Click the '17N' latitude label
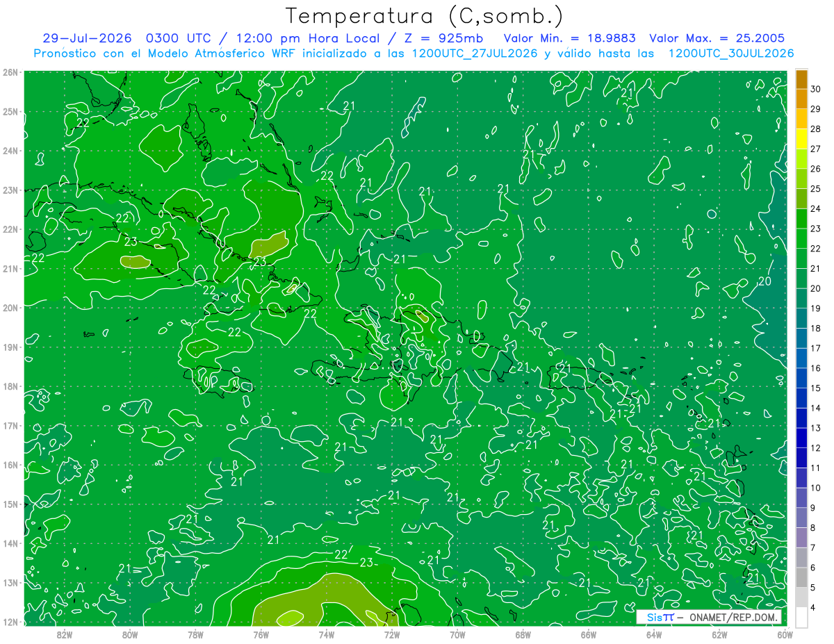 tap(10, 425)
